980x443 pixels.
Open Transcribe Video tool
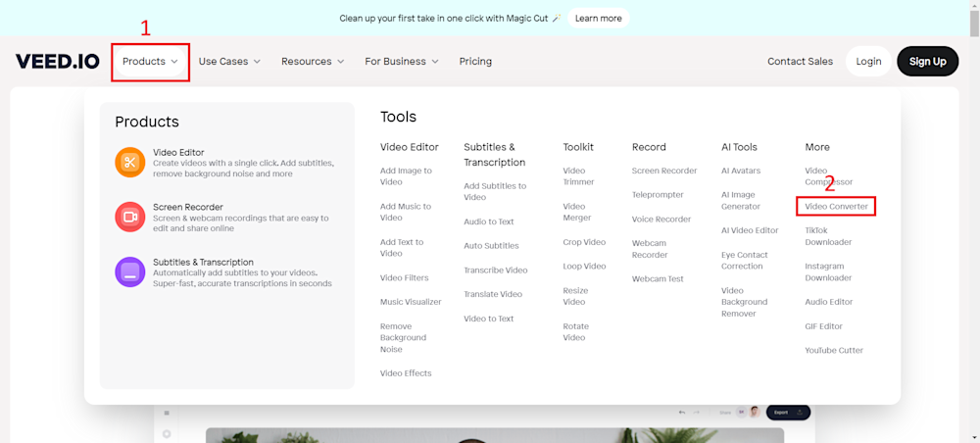(496, 270)
